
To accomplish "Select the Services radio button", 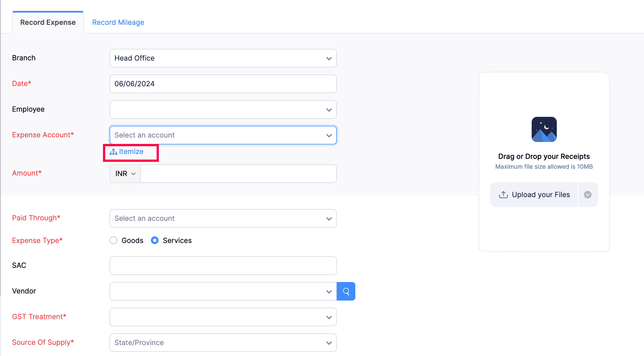I will point(154,240).
